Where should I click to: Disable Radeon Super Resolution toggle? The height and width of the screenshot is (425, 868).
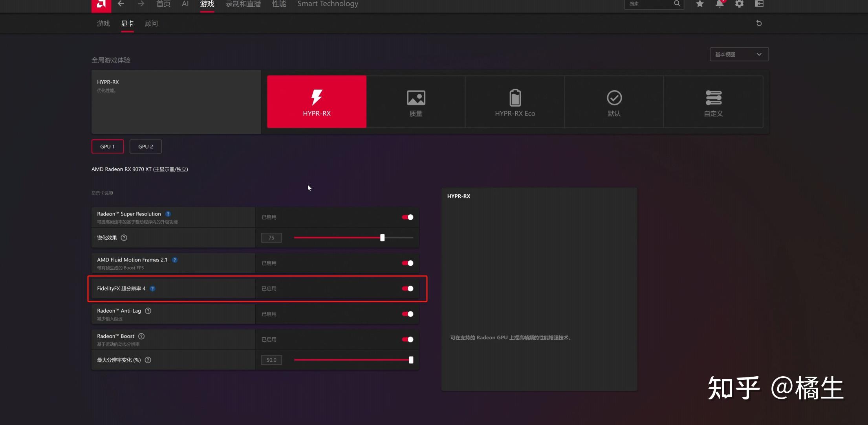(407, 217)
